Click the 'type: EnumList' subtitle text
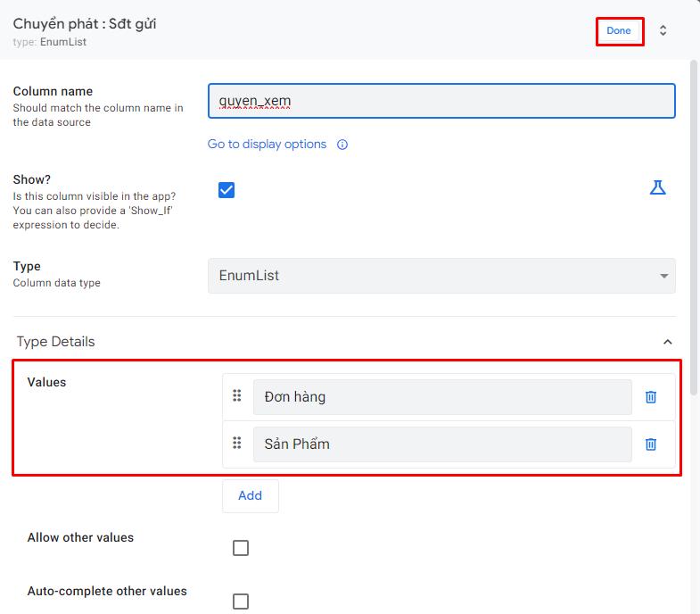 click(x=50, y=42)
